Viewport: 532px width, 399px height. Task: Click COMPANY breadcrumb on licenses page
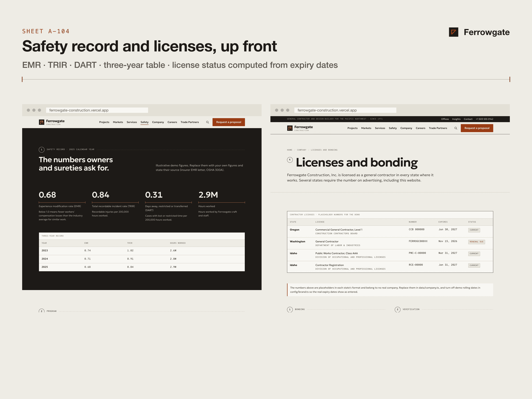302,150
